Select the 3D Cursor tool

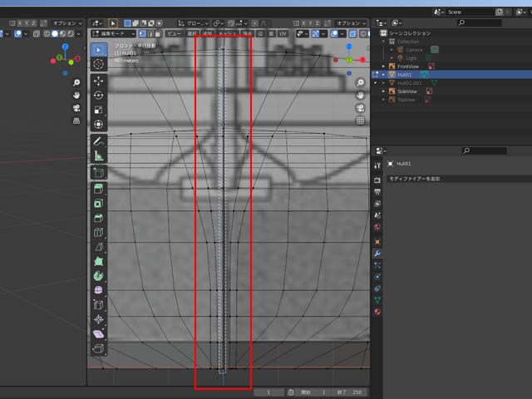point(99,64)
